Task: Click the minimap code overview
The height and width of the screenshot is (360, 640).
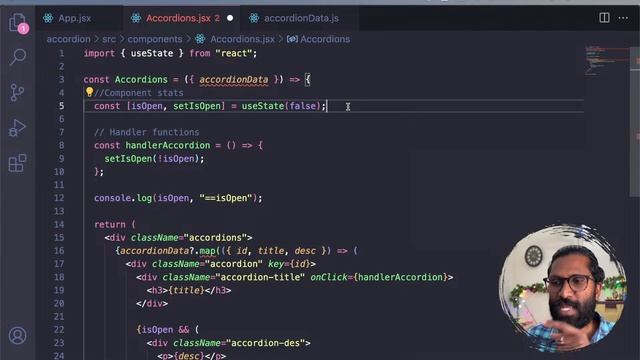Action: [x=607, y=60]
